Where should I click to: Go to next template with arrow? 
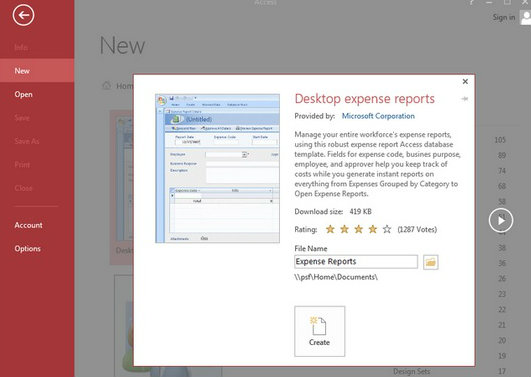pyautogui.click(x=501, y=221)
